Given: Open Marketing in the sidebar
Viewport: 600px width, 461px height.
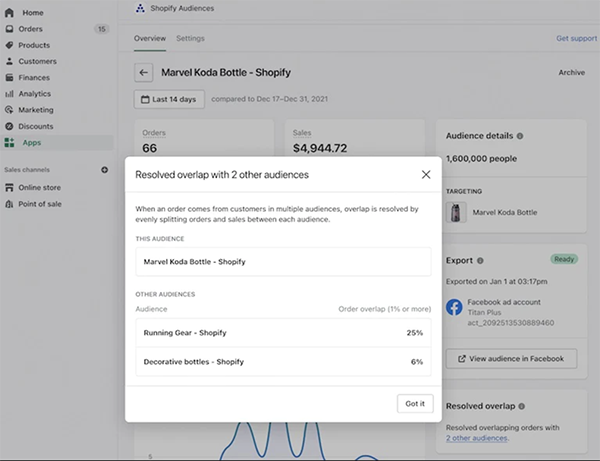Looking at the screenshot, I should tap(36, 110).
